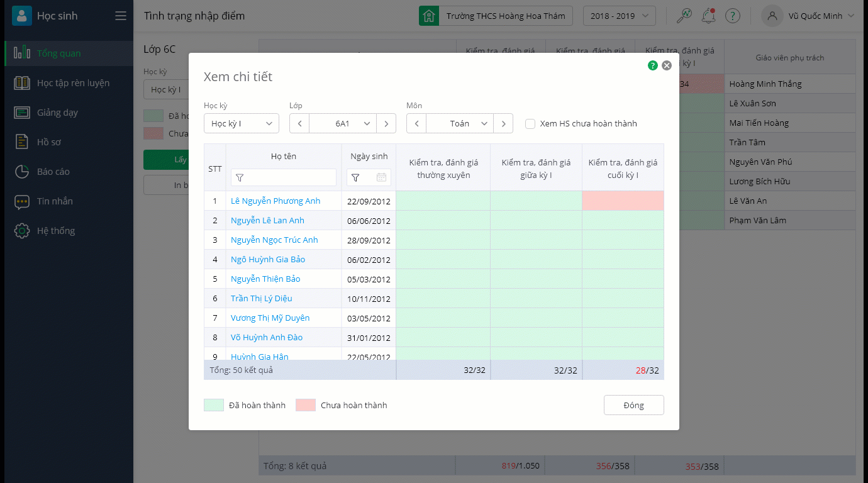Screen dimensions: 868x483
Task: Click the 819/1.050 total in background table
Action: coord(520,467)
